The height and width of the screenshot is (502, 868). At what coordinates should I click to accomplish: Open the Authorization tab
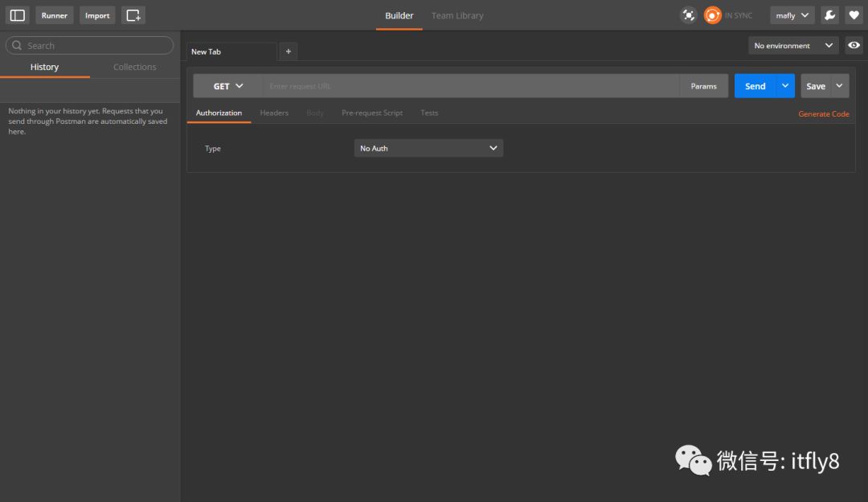219,113
